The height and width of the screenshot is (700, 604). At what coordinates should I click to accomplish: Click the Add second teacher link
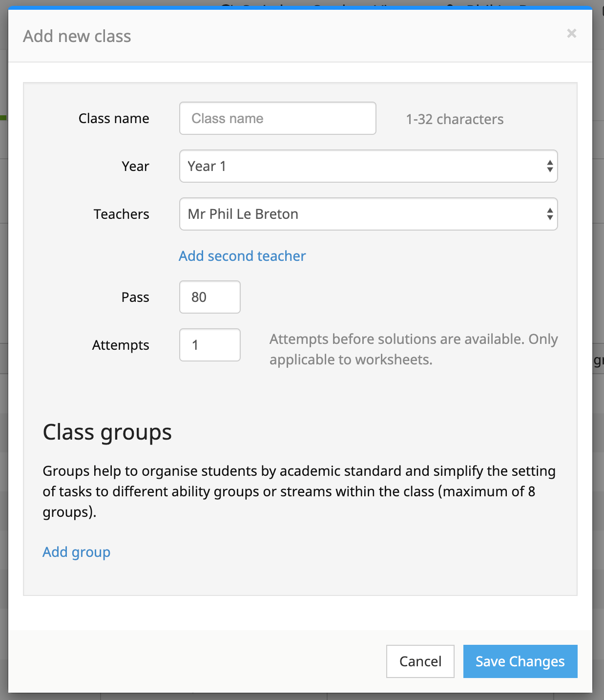[x=242, y=256]
